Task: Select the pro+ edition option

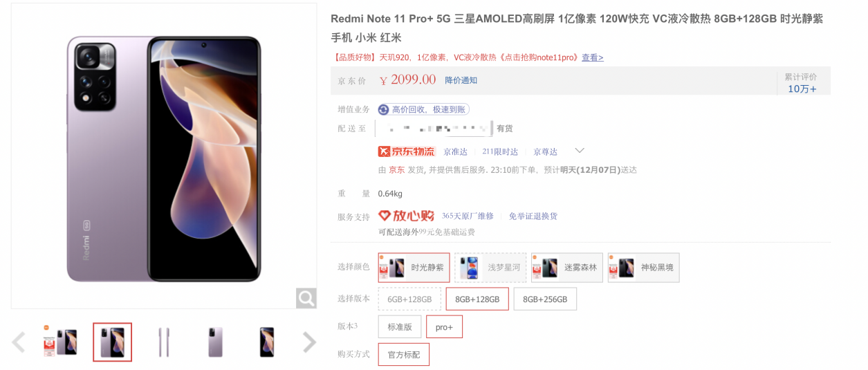Action: [444, 326]
